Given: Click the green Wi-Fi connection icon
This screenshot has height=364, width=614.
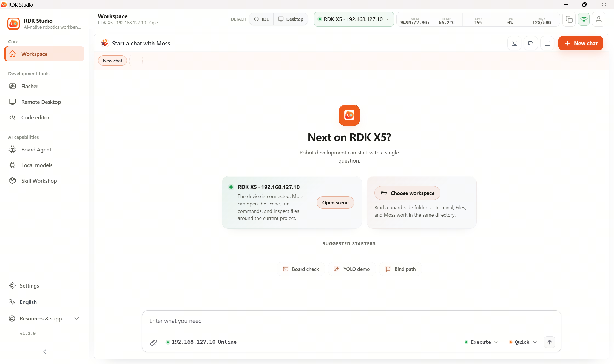Looking at the screenshot, I should (x=584, y=19).
